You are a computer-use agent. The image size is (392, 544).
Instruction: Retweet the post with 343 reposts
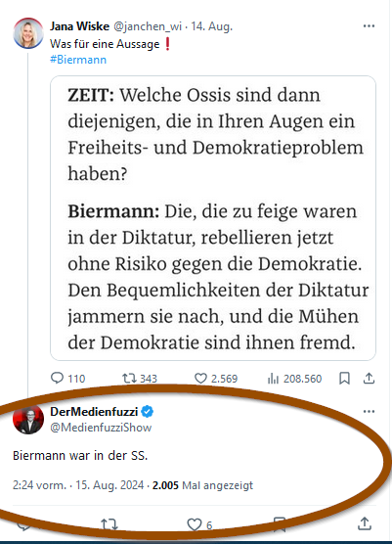[x=140, y=379]
